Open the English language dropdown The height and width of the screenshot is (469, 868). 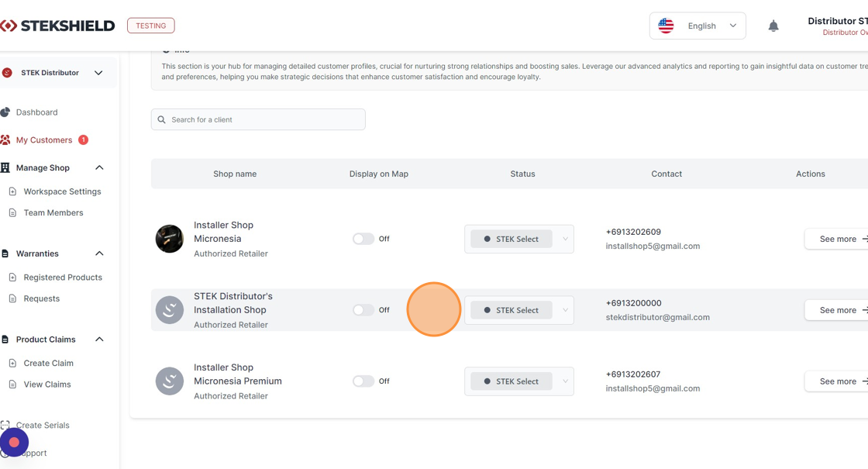point(697,26)
